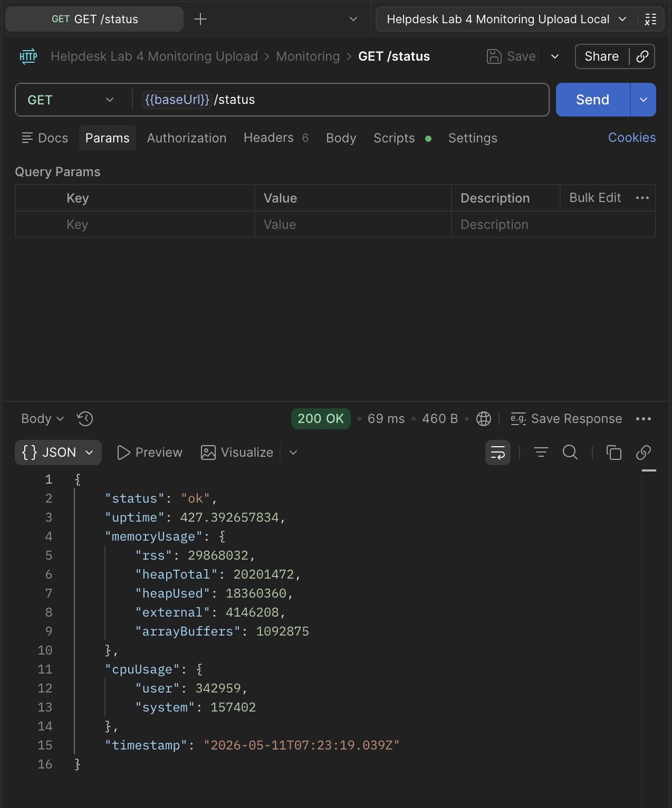Viewport: 672px width, 808px height.
Task: Save the request
Action: (x=511, y=56)
